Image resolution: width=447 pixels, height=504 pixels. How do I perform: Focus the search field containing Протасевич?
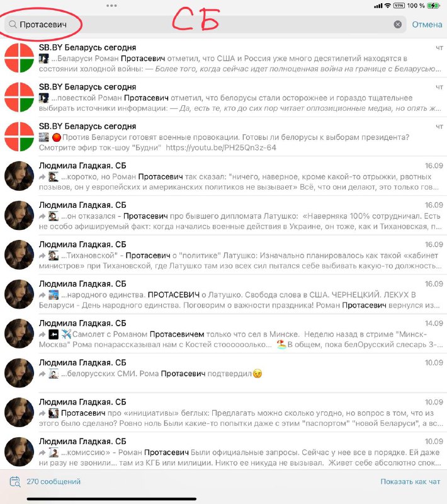(205, 25)
